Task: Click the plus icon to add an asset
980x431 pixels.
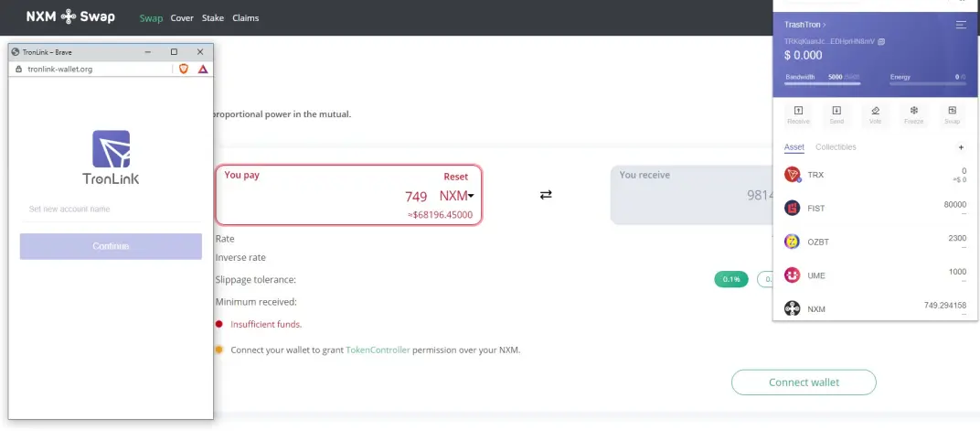Action: pos(961,147)
